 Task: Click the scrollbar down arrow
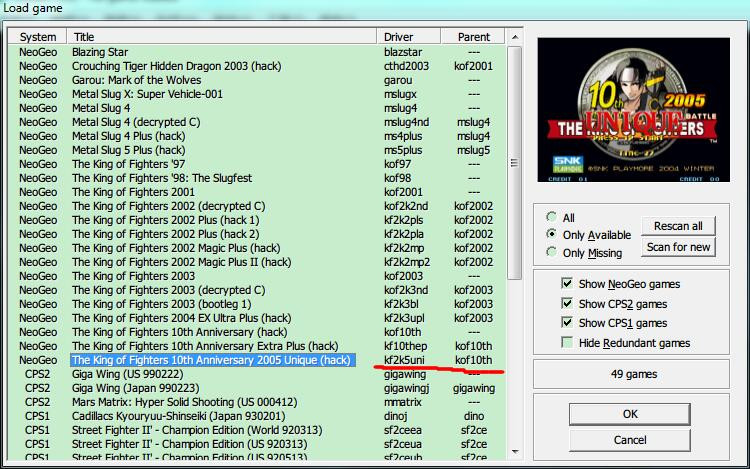tap(515, 451)
